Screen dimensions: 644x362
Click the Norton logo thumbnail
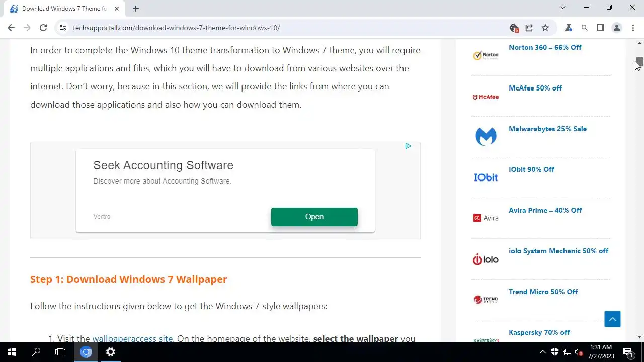tap(486, 55)
